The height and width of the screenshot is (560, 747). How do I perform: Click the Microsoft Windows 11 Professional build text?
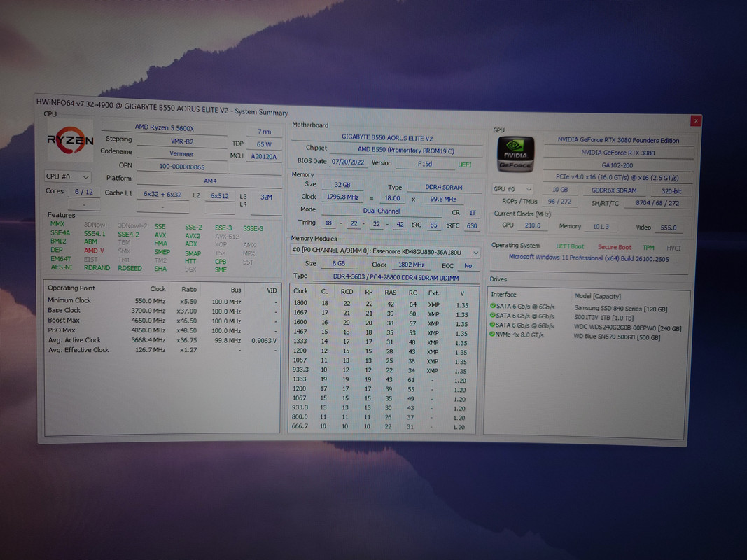(x=589, y=258)
